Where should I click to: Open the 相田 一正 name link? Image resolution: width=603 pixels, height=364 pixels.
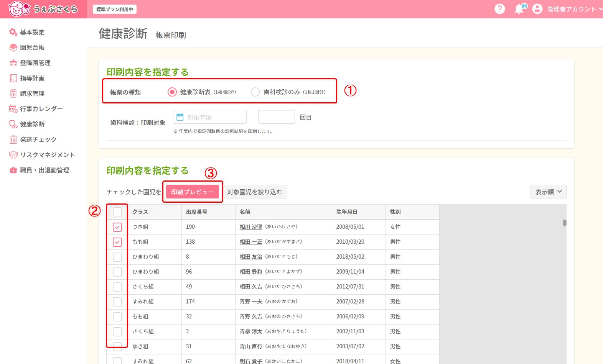coord(251,242)
